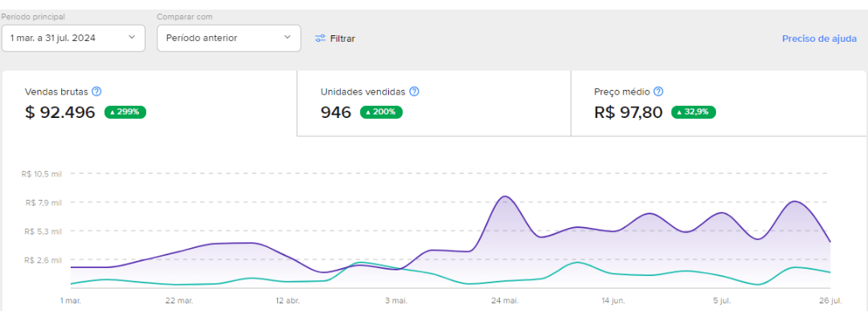868x321 pixels.
Task: Click the purple line's highest peak in late May
Action: (x=505, y=196)
